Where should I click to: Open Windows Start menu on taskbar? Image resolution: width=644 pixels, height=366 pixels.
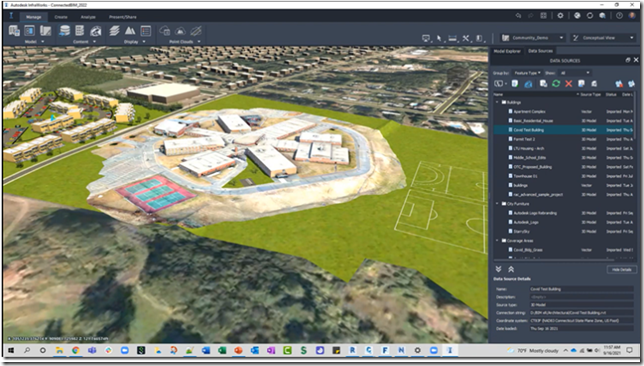click(11, 350)
